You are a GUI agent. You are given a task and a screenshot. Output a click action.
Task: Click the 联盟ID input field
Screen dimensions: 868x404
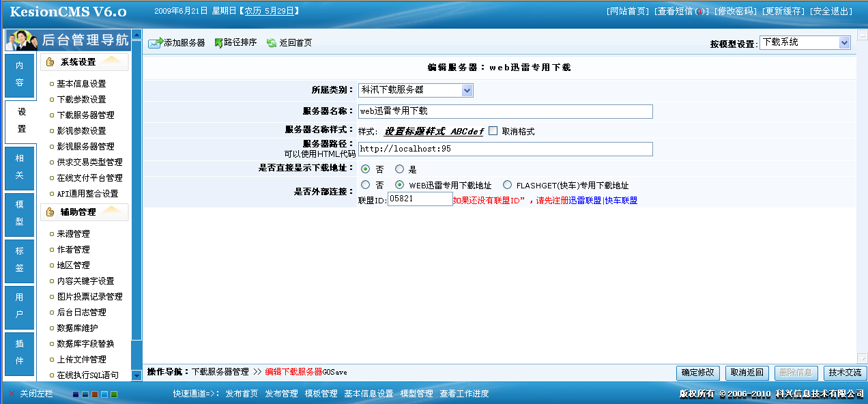(420, 199)
